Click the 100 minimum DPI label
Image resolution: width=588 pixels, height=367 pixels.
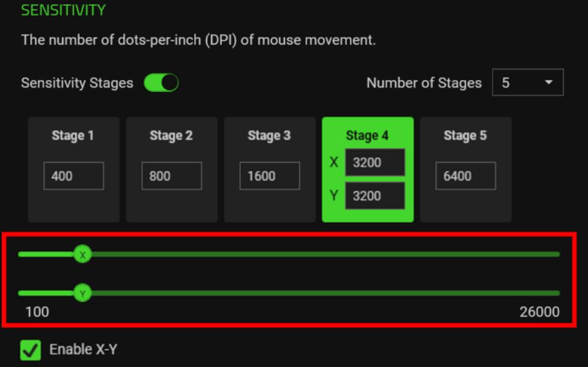37,312
